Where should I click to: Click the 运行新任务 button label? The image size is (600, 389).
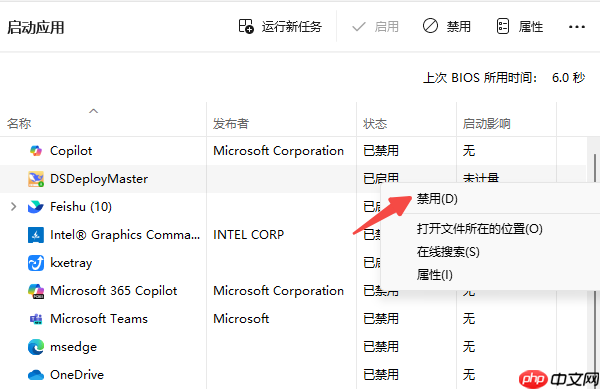tap(292, 26)
